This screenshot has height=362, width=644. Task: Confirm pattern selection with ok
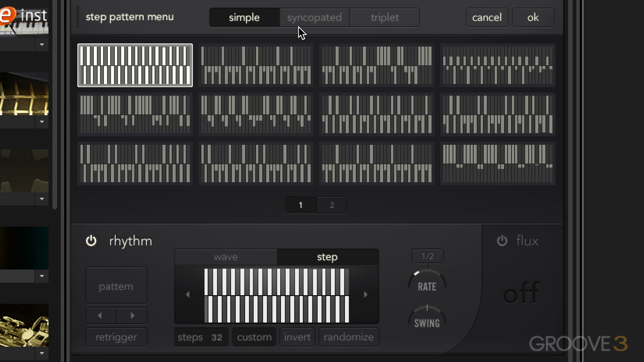pyautogui.click(x=533, y=17)
